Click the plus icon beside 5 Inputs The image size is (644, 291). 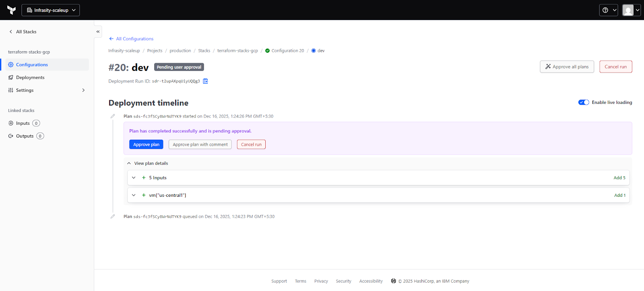click(144, 177)
